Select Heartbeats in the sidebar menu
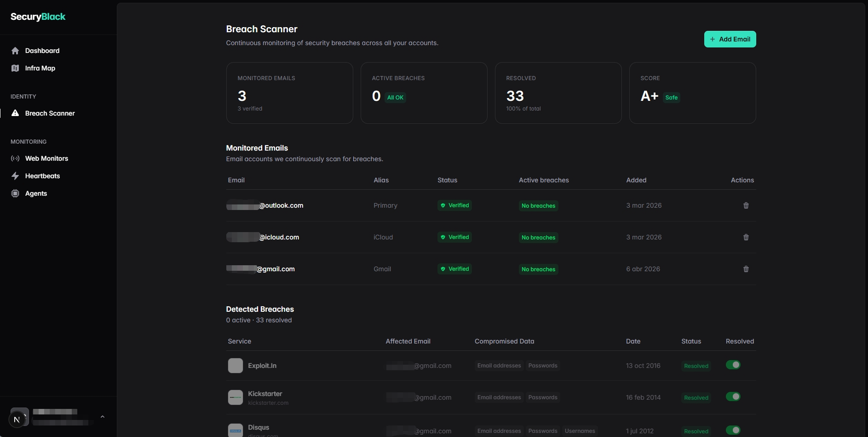868x437 pixels. tap(42, 176)
